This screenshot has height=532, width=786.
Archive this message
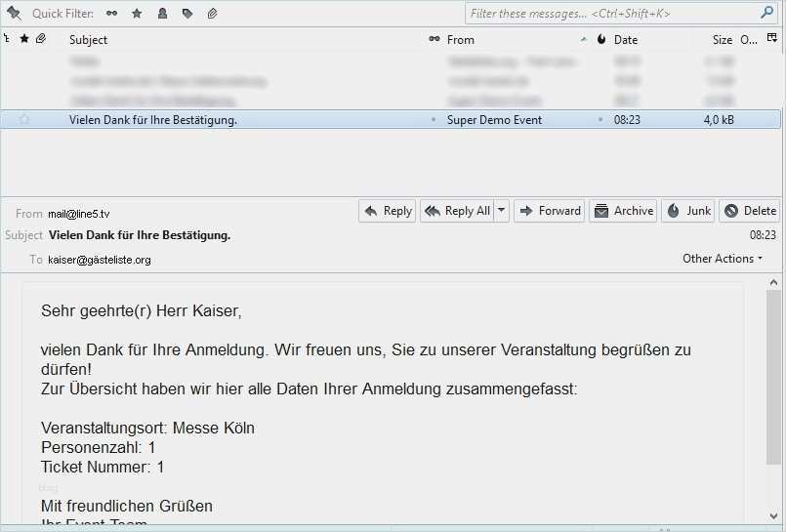623,211
